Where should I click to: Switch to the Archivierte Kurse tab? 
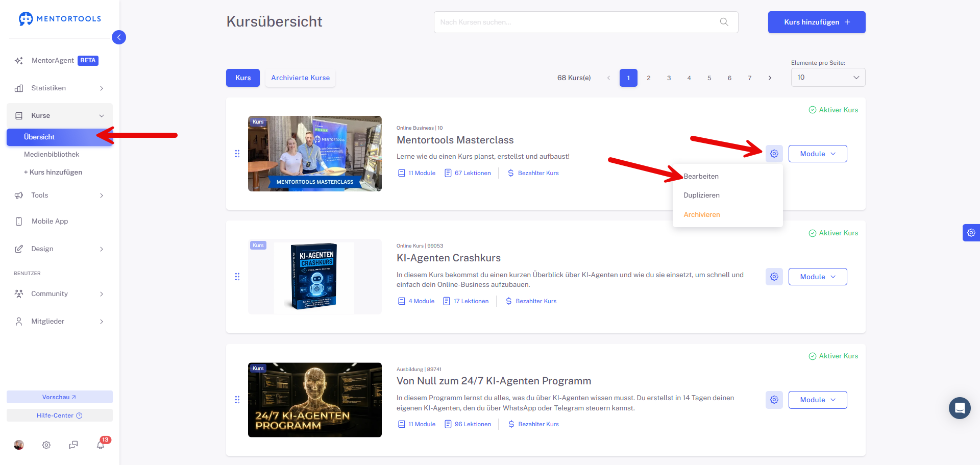pyautogui.click(x=300, y=78)
